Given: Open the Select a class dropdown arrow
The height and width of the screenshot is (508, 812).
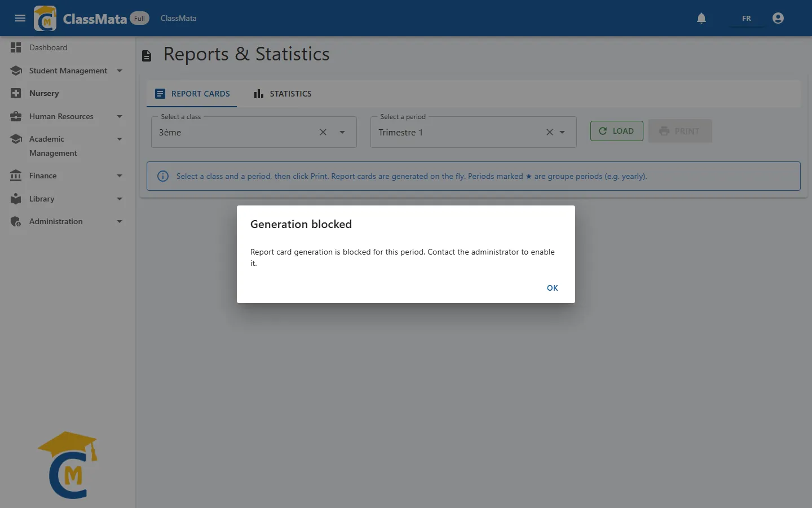Looking at the screenshot, I should coord(342,132).
